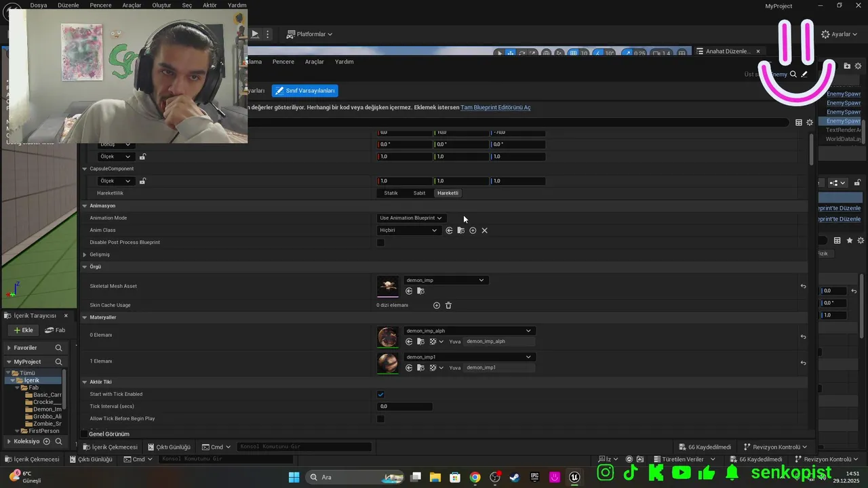Image resolution: width=868 pixels, height=488 pixels.
Task: Set mobility to Statik
Action: pos(391,193)
